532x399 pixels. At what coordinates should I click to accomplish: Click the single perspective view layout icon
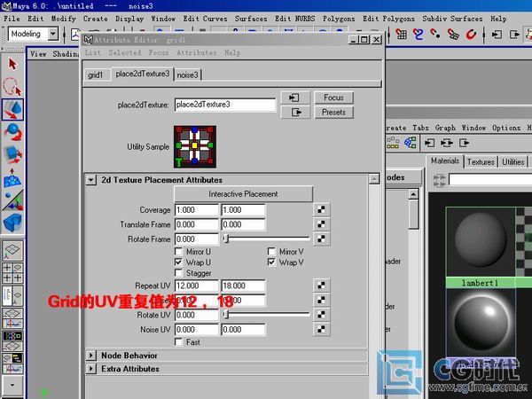pyautogui.click(x=12, y=251)
